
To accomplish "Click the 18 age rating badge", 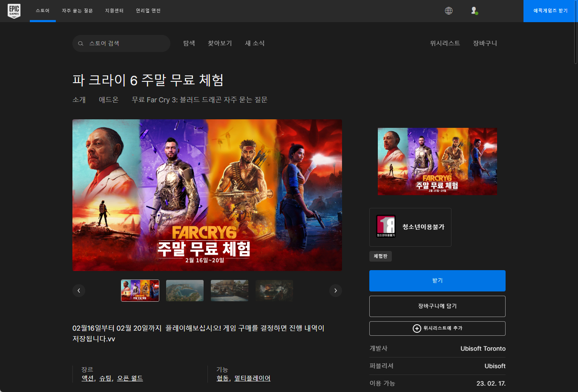I will point(386,226).
